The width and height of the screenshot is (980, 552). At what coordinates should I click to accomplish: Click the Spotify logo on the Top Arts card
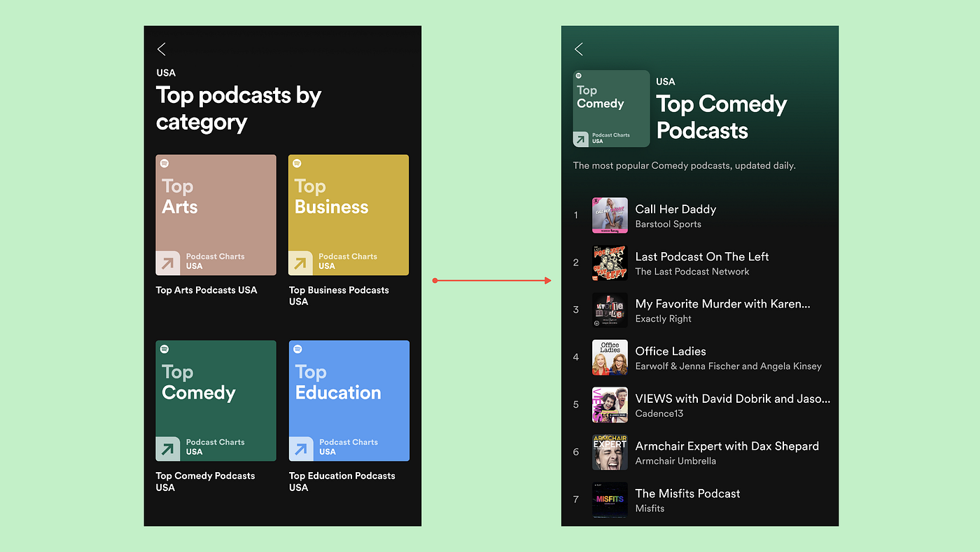point(164,163)
